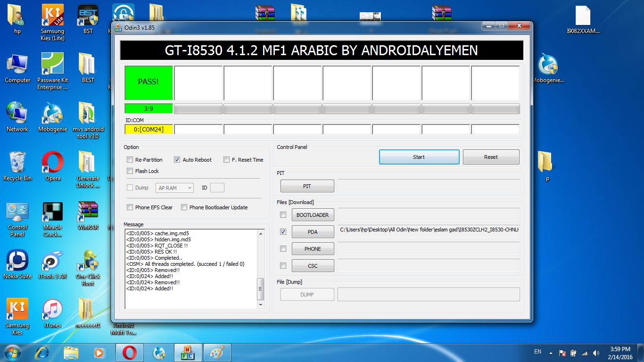Open the AP RAM dump dropdown
Viewport: 644px width, 362px height.
174,188
